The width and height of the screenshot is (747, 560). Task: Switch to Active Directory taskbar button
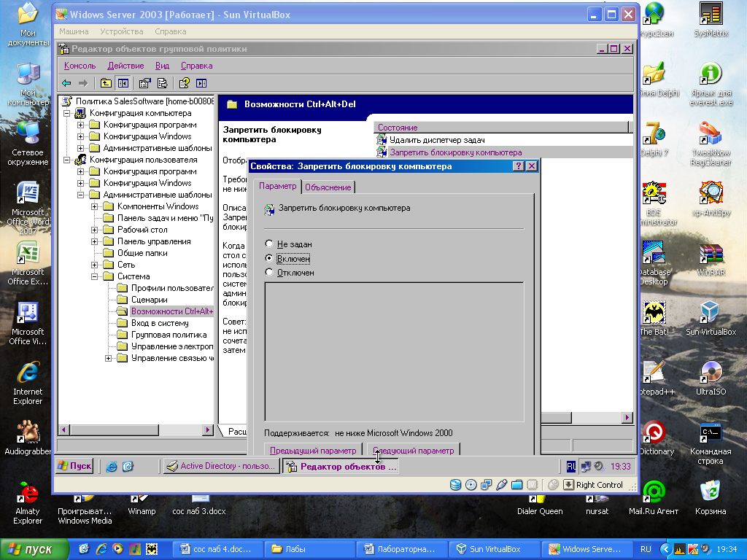click(222, 466)
